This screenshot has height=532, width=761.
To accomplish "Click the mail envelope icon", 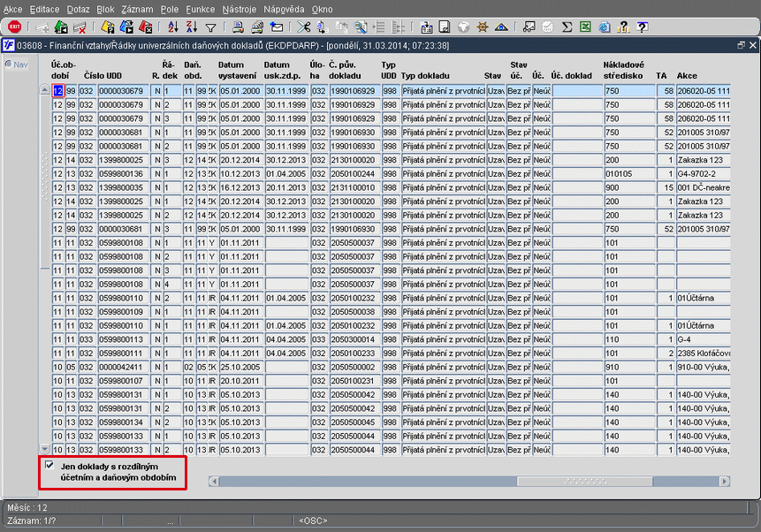I will (x=276, y=27).
